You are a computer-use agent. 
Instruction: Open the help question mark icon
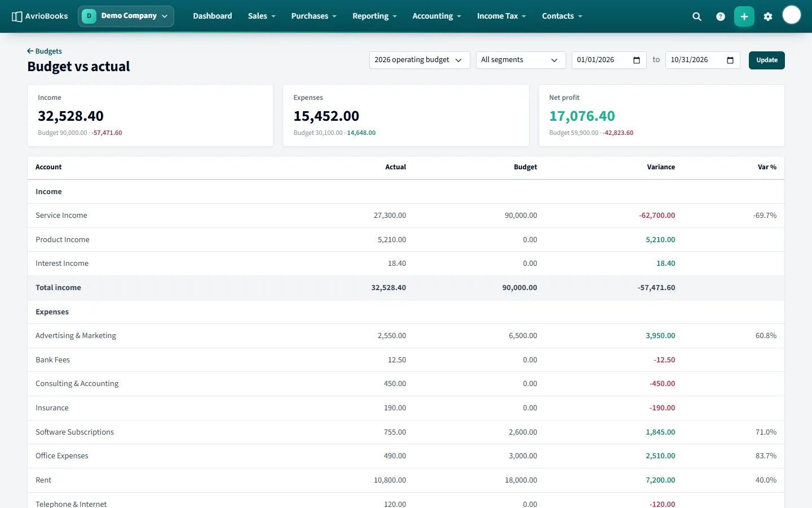click(721, 16)
